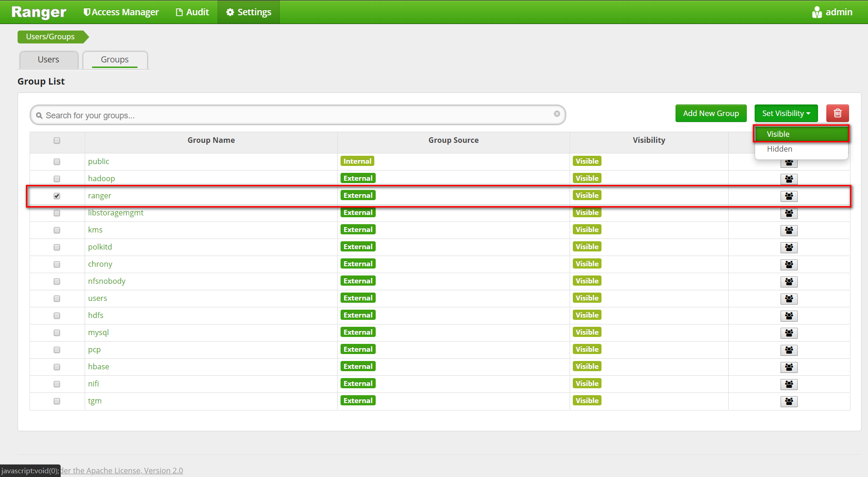Click inside the group search field

pyautogui.click(x=278, y=115)
